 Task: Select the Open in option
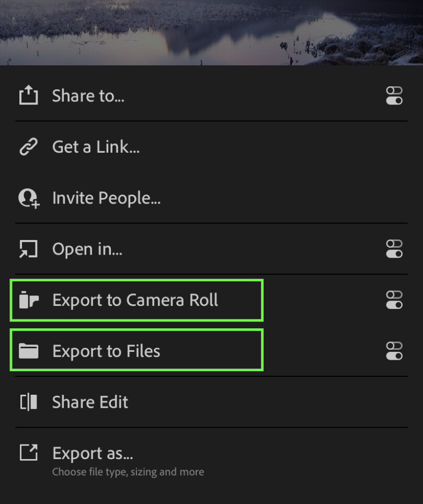tap(87, 249)
